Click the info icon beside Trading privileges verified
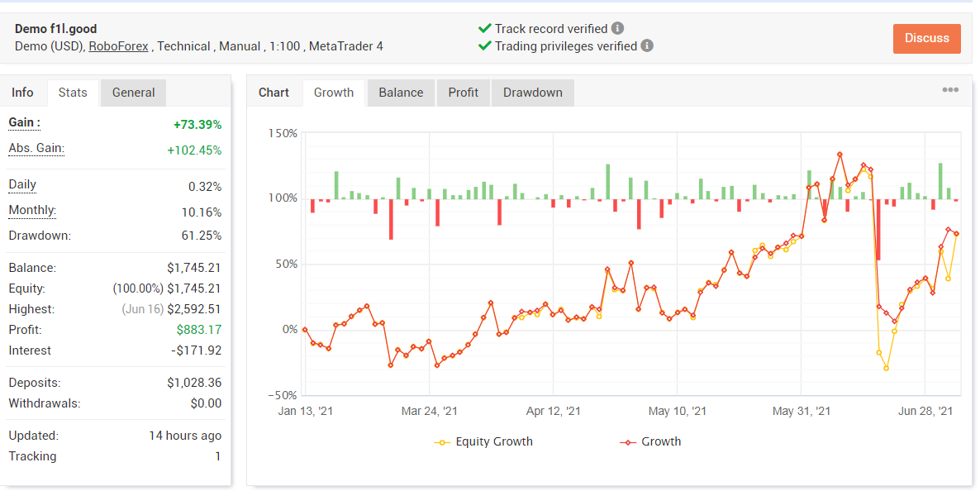Screen dimensions: 980x491 pyautogui.click(x=648, y=45)
